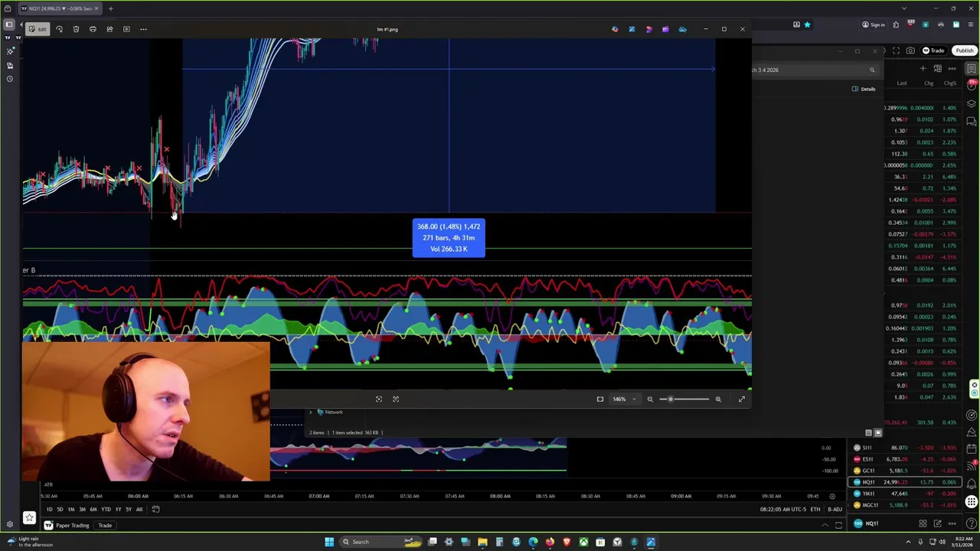
Task: Toggle ETH session setting
Action: [x=815, y=510]
